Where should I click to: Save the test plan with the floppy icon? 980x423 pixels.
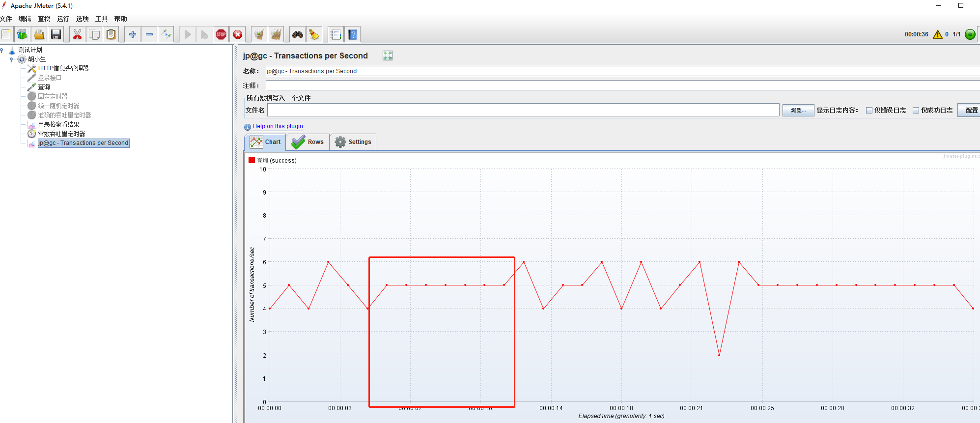pyautogui.click(x=56, y=34)
